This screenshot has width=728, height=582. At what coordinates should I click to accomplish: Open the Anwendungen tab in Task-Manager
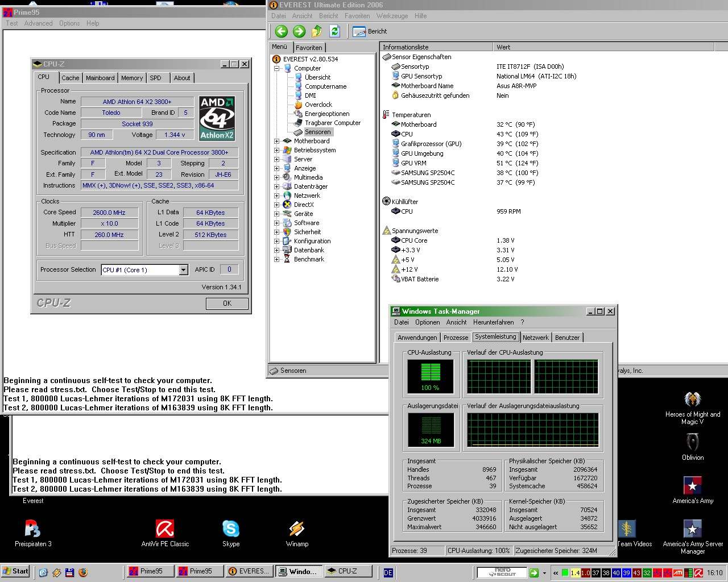coord(417,338)
